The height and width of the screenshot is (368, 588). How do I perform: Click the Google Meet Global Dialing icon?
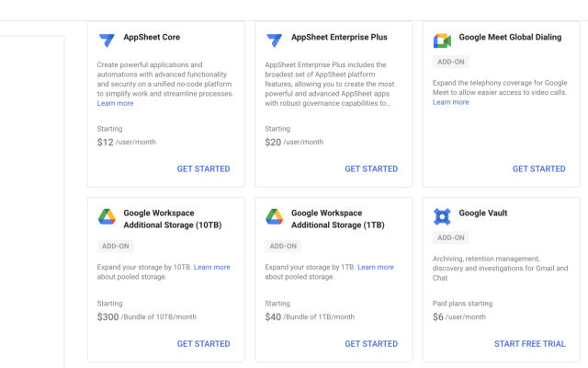(442, 40)
